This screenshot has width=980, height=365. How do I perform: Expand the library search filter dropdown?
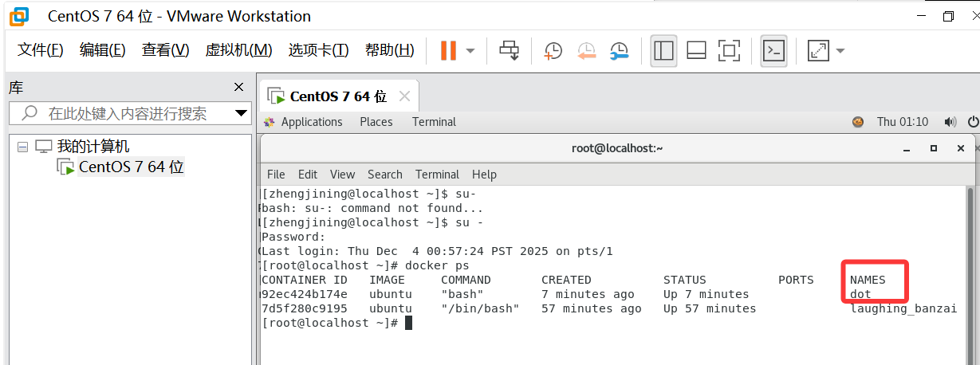[242, 113]
